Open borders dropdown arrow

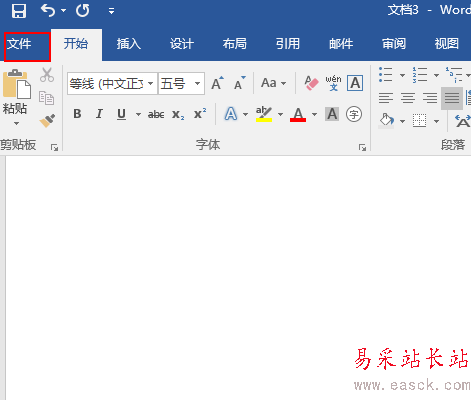tap(436, 121)
